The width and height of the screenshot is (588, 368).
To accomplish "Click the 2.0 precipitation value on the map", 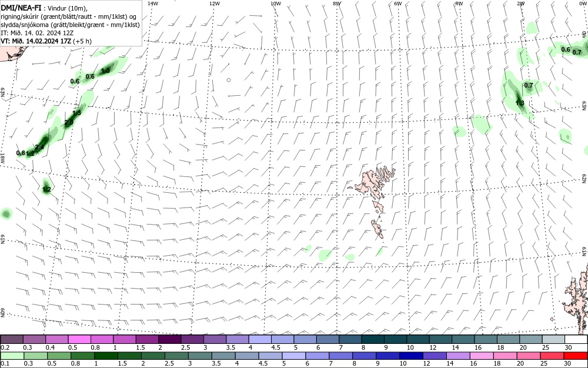I will tap(69, 122).
